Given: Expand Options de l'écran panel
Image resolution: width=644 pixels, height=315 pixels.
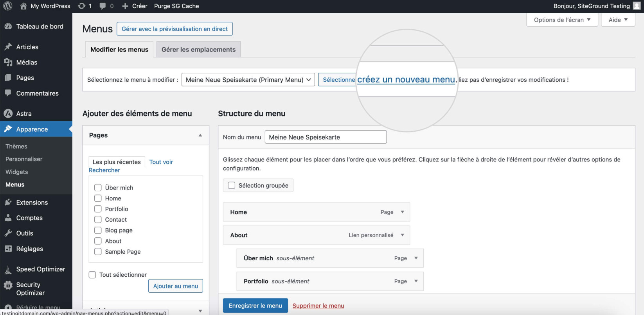Looking at the screenshot, I should 562,20.
